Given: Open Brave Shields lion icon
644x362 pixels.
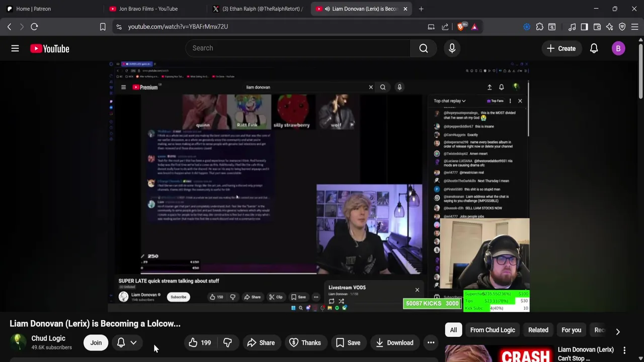Looking at the screenshot, I should [461, 27].
